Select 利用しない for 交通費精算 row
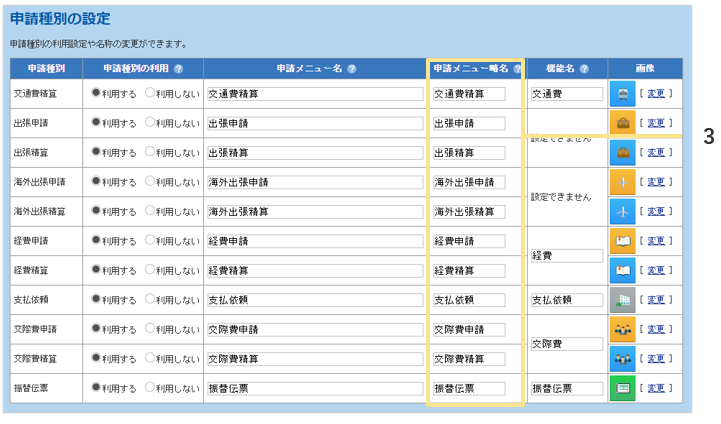721x424 pixels. [150, 93]
